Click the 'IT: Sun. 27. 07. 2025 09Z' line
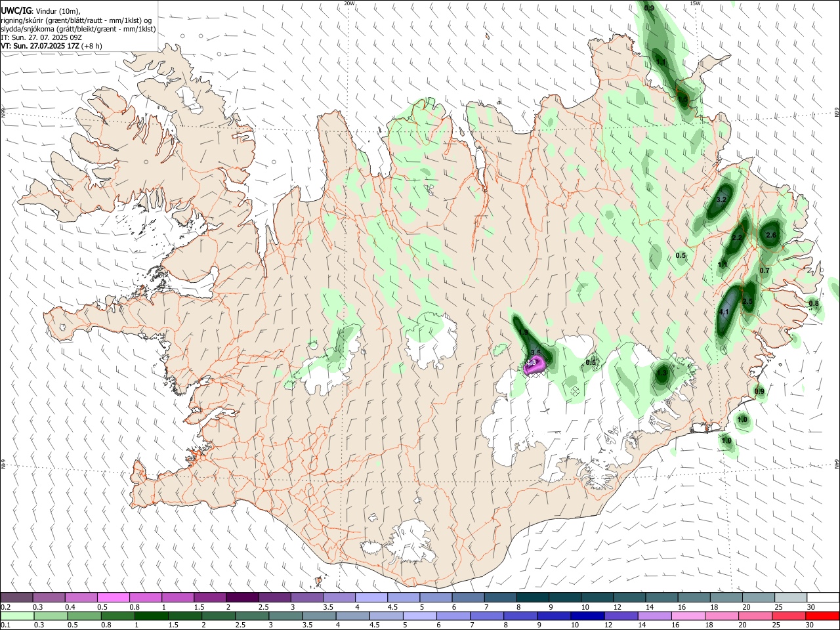The height and width of the screenshot is (630, 840). [x=41, y=38]
